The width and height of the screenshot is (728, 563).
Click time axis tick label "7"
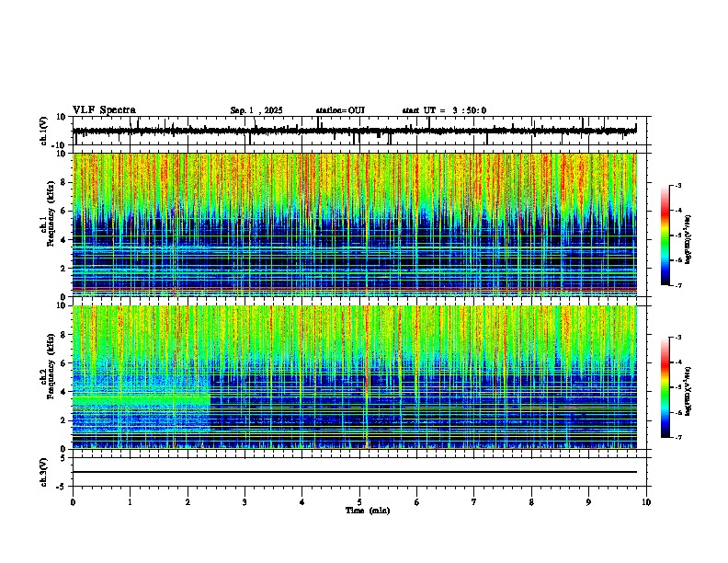[474, 502]
